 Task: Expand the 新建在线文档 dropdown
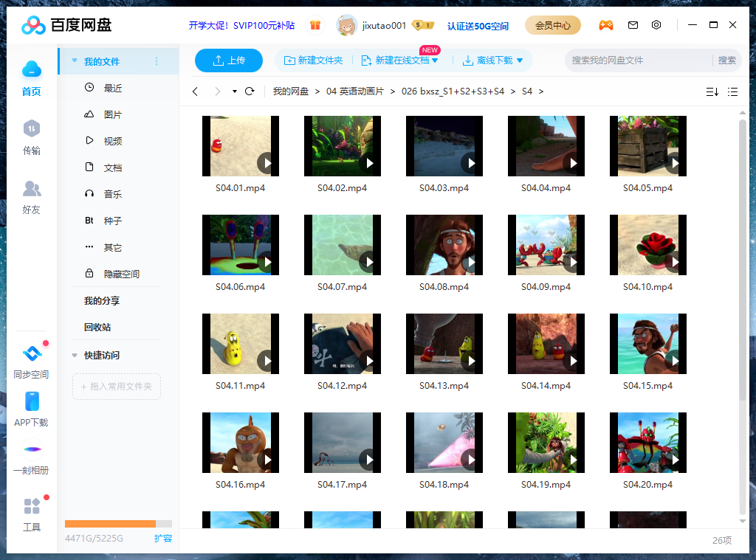(x=435, y=61)
